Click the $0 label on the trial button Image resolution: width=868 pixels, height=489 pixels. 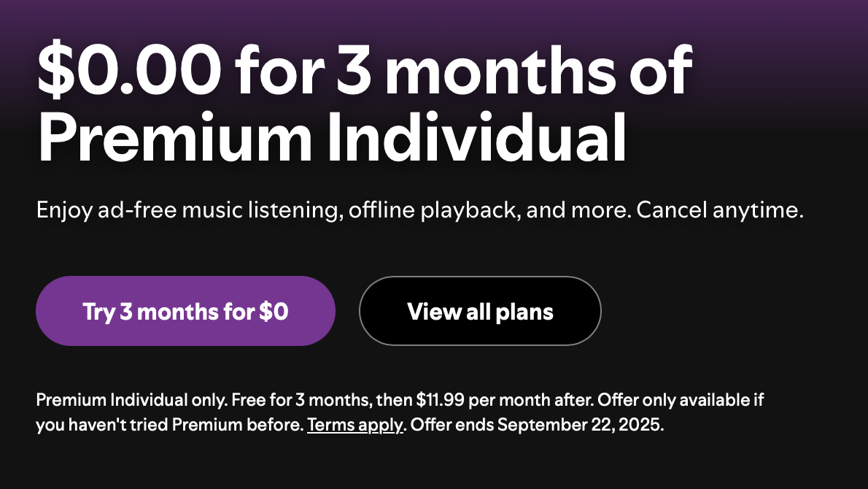coord(273,311)
